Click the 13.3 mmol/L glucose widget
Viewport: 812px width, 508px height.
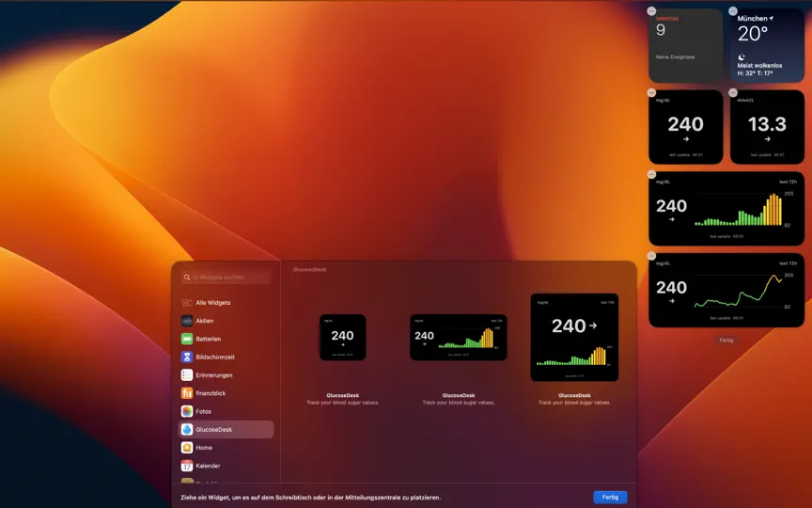(767, 127)
